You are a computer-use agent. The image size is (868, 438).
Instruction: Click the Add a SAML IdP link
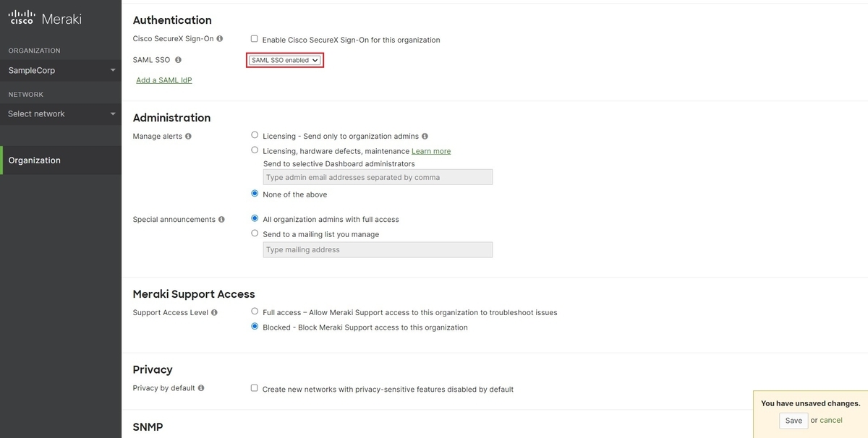[164, 80]
